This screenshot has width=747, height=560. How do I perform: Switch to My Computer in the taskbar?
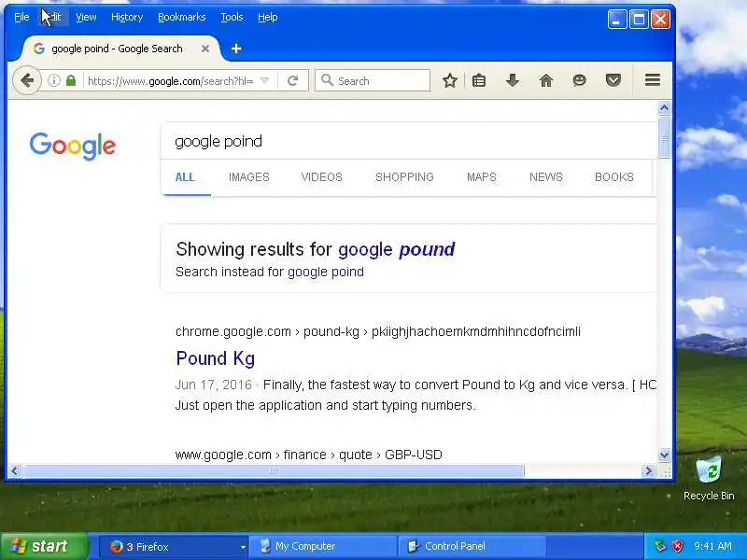(322, 546)
